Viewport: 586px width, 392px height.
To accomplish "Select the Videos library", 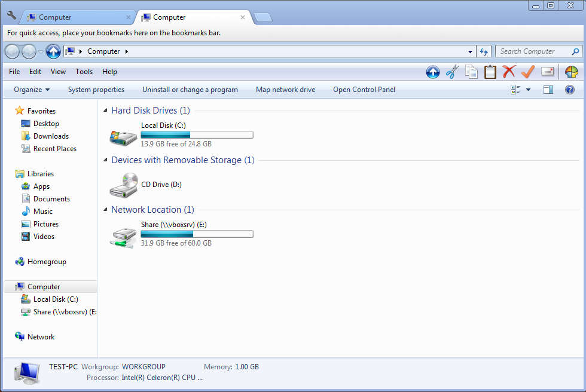I will coord(44,236).
